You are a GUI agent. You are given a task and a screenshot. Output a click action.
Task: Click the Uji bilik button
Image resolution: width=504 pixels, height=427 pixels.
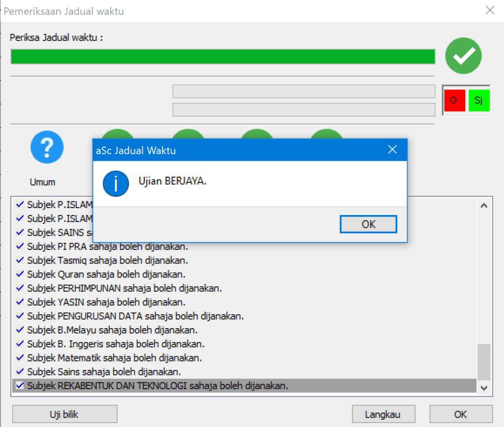(64, 414)
